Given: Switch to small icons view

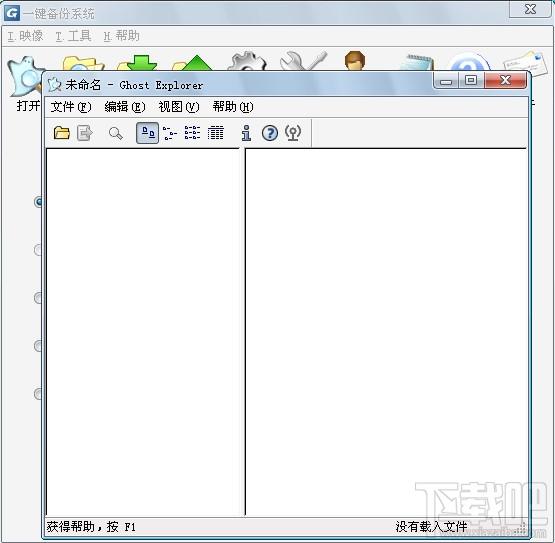Looking at the screenshot, I should coord(170,133).
